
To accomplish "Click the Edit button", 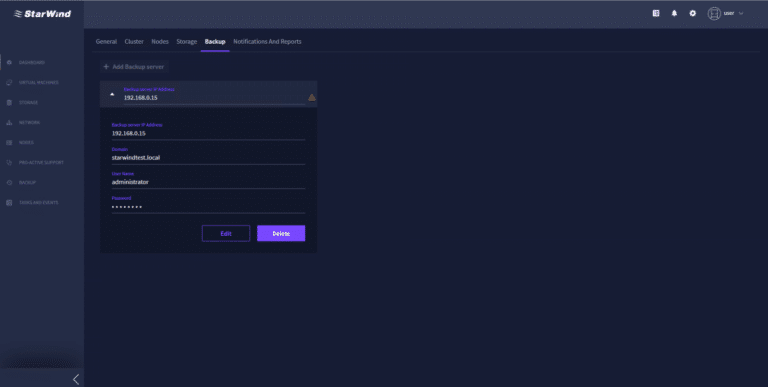I will click(226, 234).
